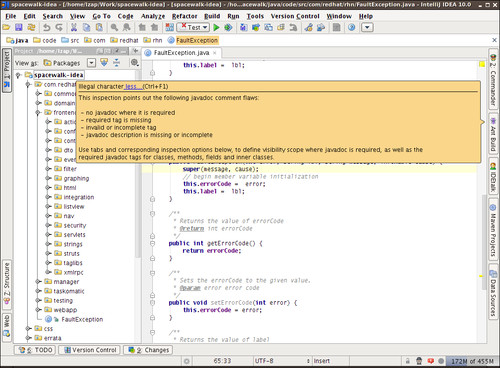Click the yellow inspection status square
Image resolution: width=500 pixels, height=368 pixels.
(x=482, y=64)
